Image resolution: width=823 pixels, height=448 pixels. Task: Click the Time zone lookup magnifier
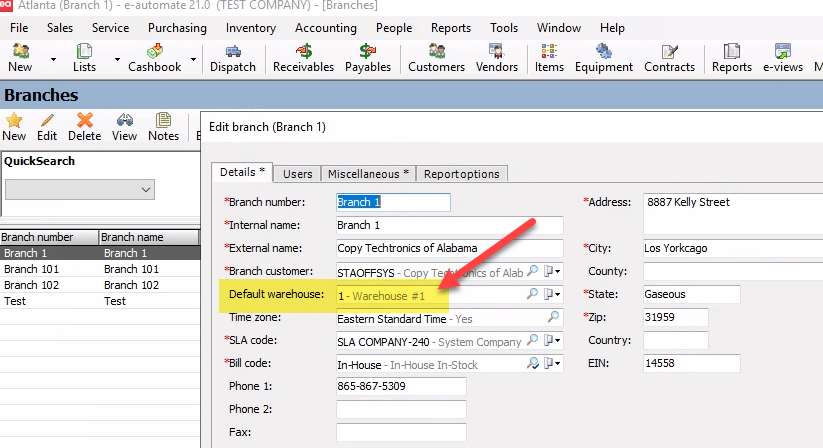pyautogui.click(x=553, y=317)
